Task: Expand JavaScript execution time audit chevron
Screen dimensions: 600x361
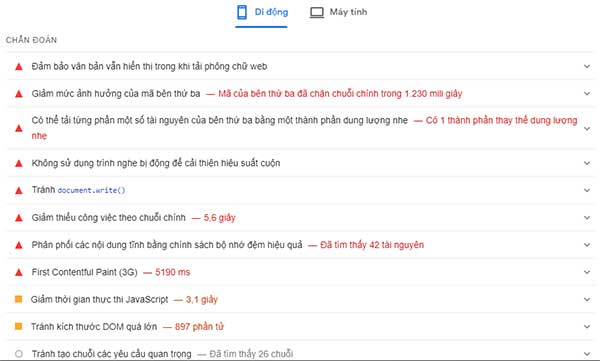Action: pyautogui.click(x=587, y=299)
